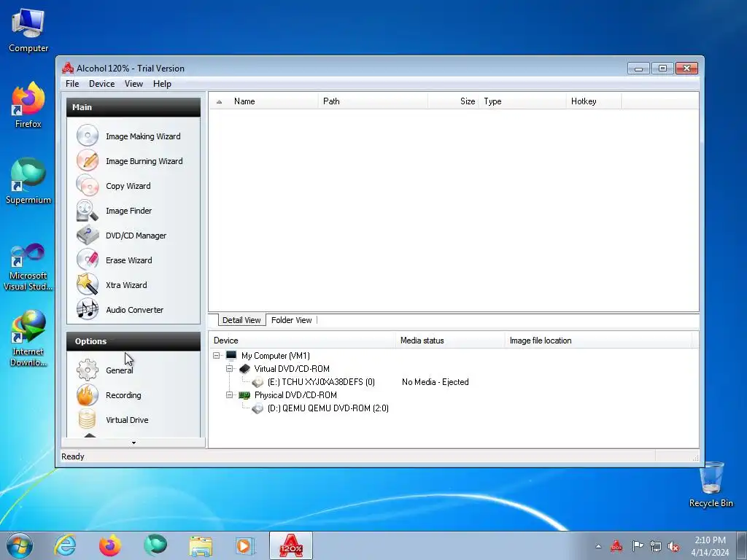
Task: Open Recording options flame icon
Action: pos(88,394)
